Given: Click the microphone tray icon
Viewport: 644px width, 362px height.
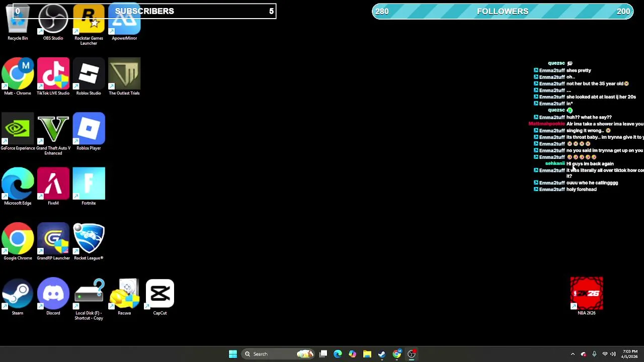Looking at the screenshot, I should coord(594,354).
